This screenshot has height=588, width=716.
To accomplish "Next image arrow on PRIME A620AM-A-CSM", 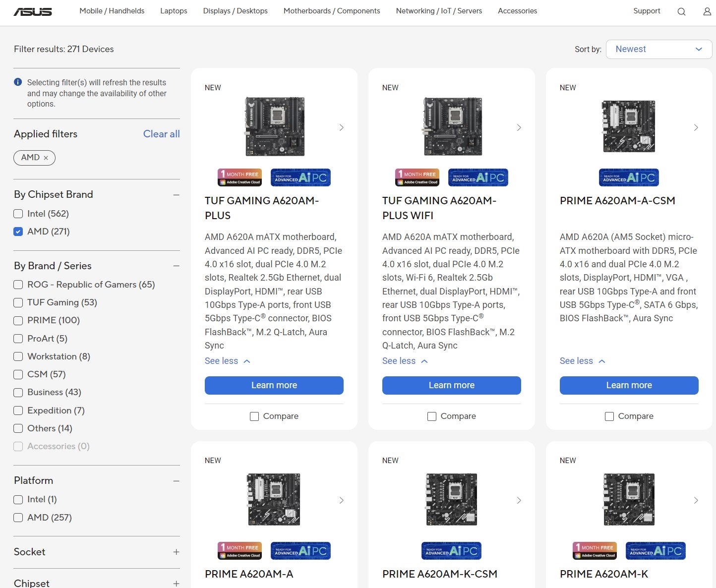I will pyautogui.click(x=696, y=127).
